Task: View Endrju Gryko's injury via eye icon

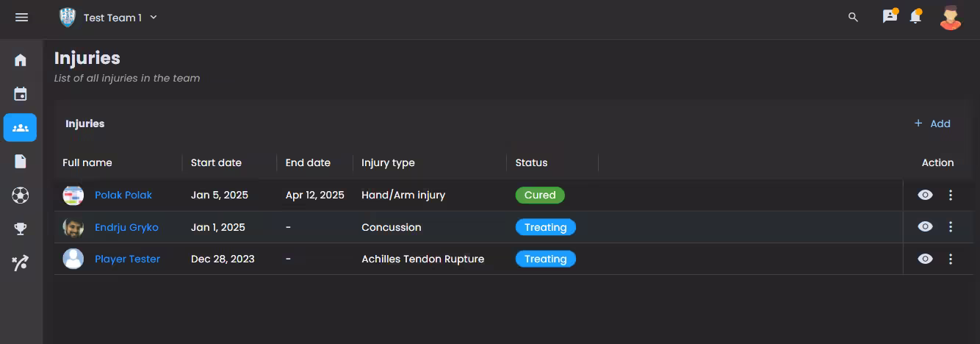Action: (925, 226)
